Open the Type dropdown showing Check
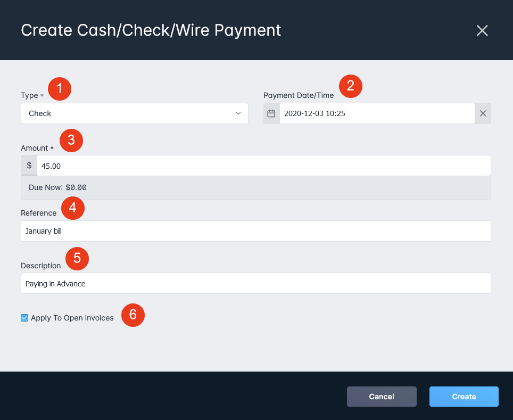This screenshot has width=513, height=420. [x=135, y=113]
